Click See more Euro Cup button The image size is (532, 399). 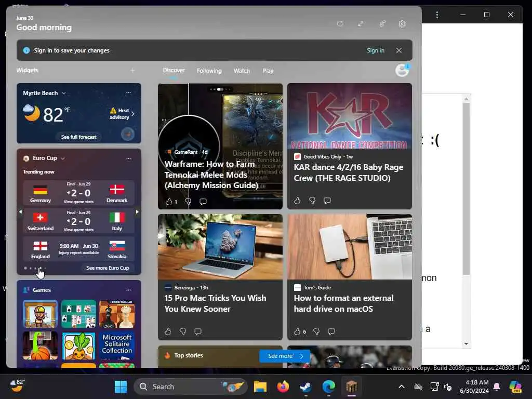108,268
